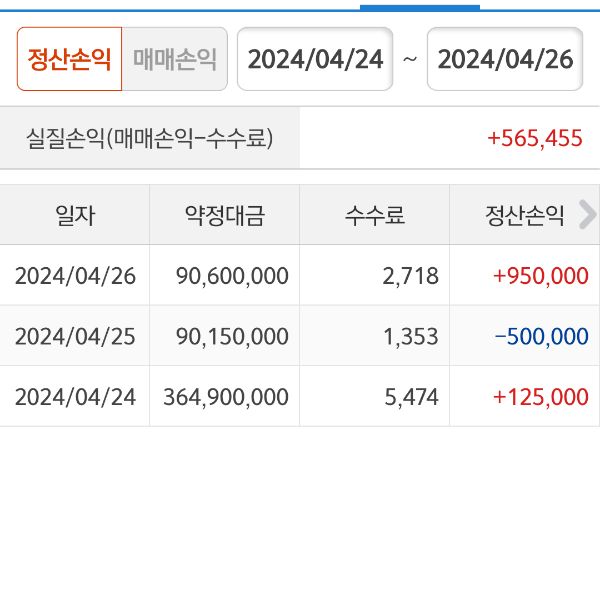600x600 pixels.
Task: Select the 2,718 fee cell
Action: [x=410, y=276]
